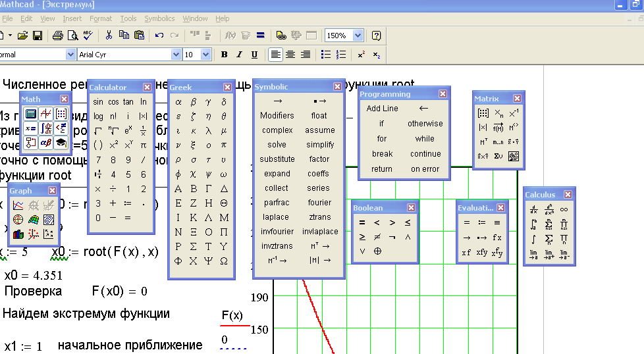Insert the pi constant from Calculator palette

[144, 145]
